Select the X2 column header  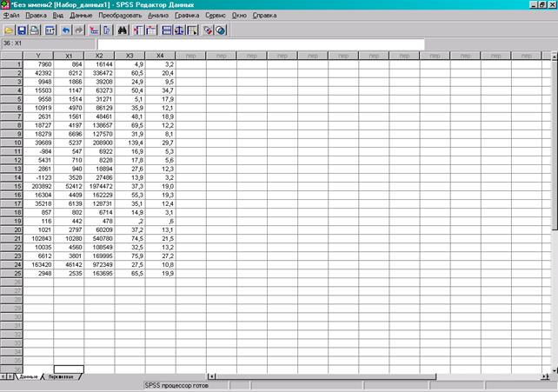(99, 56)
